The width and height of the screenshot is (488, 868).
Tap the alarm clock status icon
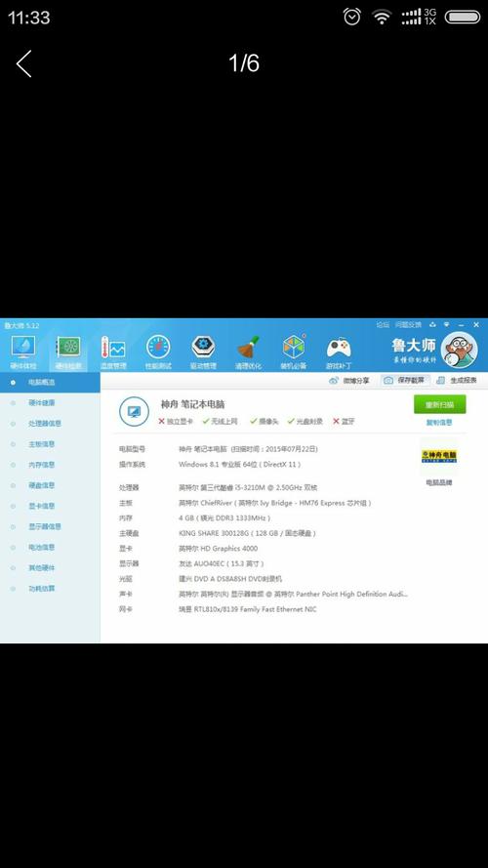point(352,17)
